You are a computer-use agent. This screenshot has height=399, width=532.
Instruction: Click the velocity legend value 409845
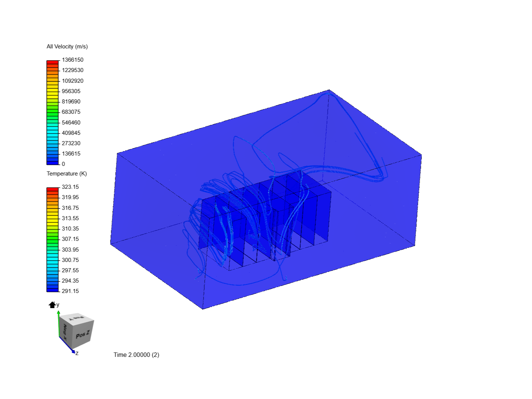tap(71, 133)
